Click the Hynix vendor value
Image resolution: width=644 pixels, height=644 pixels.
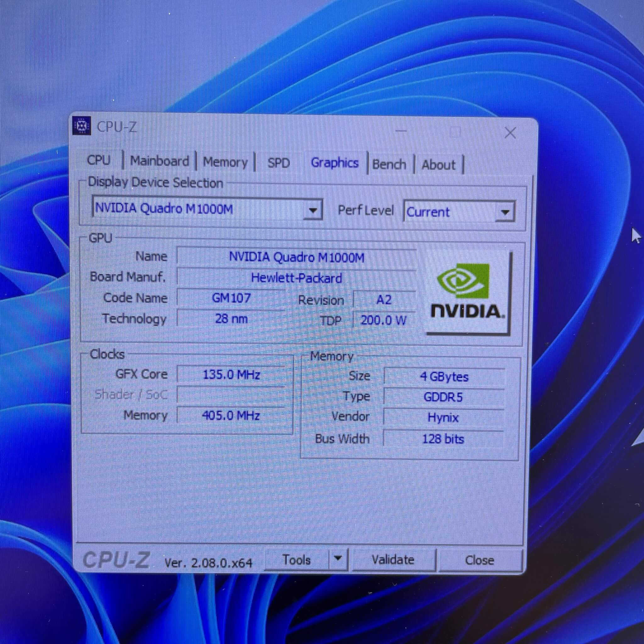pos(443,418)
